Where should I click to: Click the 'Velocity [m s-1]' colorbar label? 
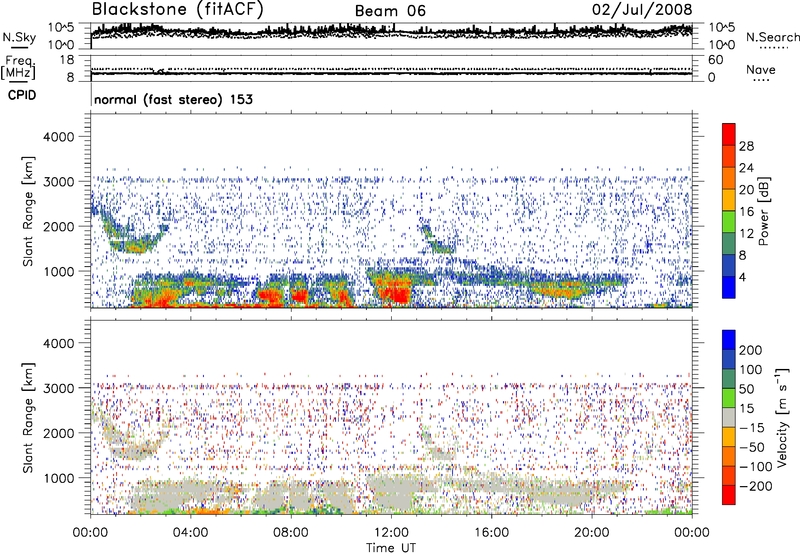coord(782,417)
